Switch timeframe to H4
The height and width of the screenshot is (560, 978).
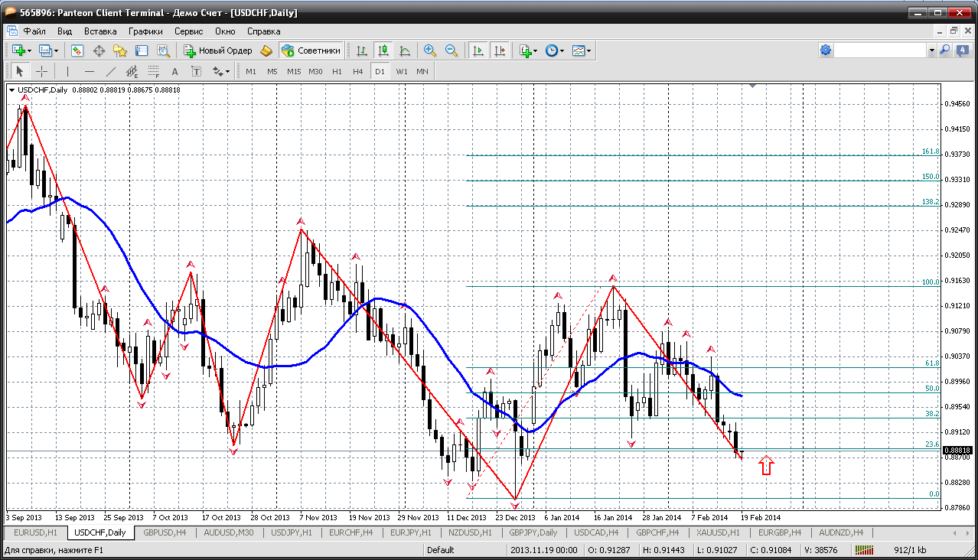click(357, 71)
